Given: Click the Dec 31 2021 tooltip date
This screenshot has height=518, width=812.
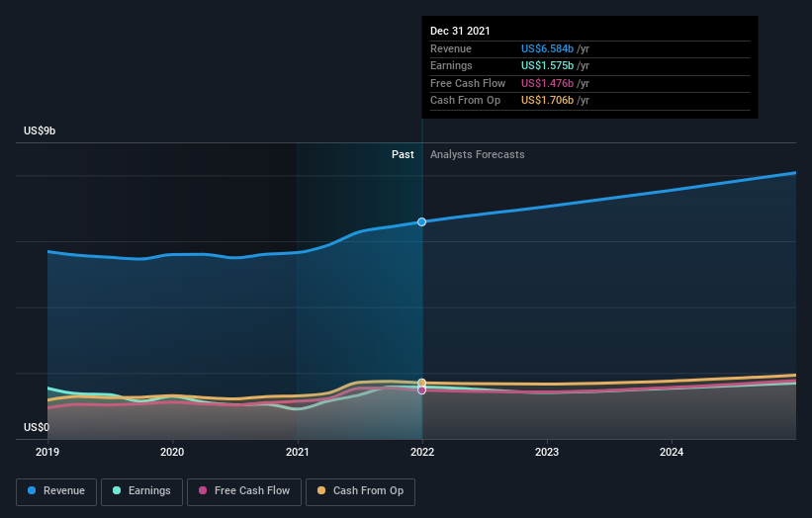Looking at the screenshot, I should 460,31.
